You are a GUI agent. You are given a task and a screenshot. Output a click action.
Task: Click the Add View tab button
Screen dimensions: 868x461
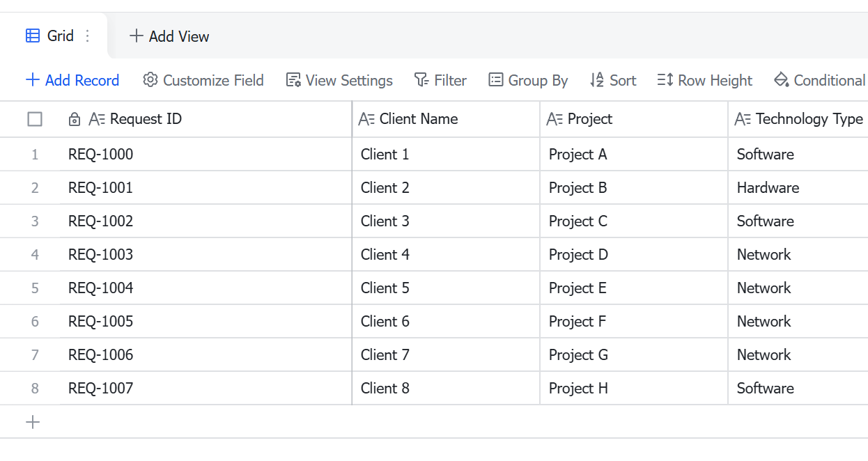click(x=169, y=36)
